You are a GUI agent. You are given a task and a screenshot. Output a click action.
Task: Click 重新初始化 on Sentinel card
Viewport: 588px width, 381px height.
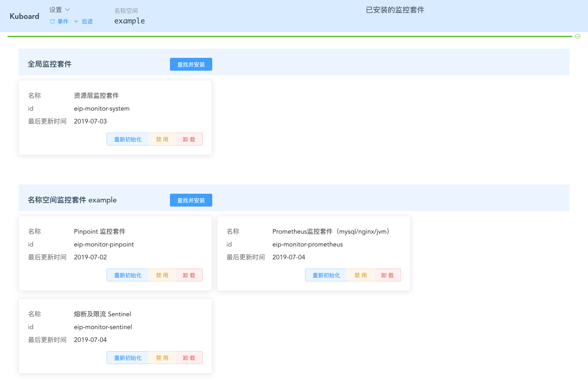pos(128,358)
